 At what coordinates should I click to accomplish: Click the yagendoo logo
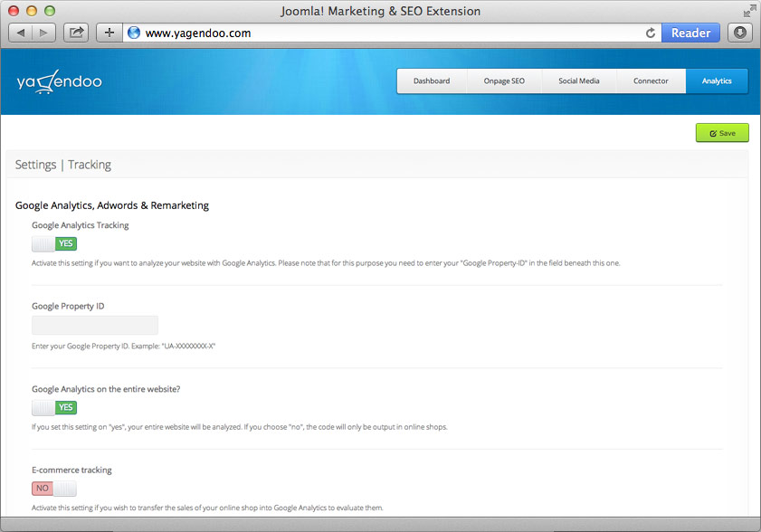[59, 81]
